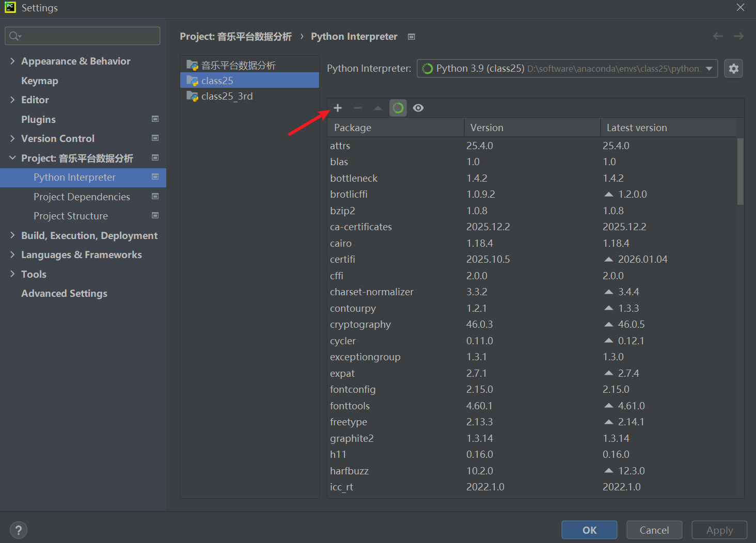Select class25_3rd project entry
756x543 pixels.
(249, 96)
